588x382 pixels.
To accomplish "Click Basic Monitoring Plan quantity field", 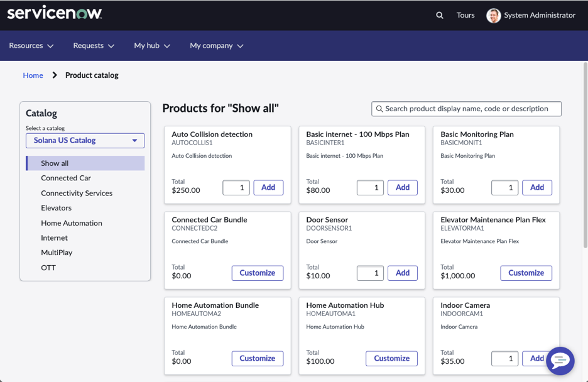I will point(504,187).
